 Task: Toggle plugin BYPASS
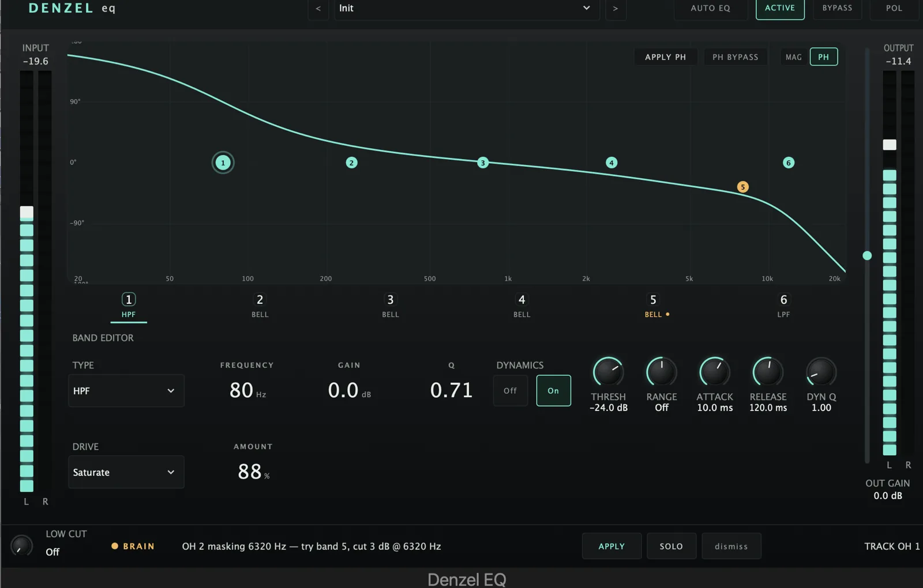point(838,9)
